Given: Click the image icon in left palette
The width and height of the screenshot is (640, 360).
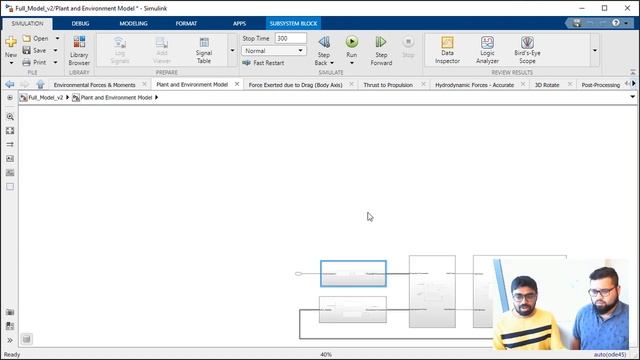Looking at the screenshot, I should click(x=10, y=173).
